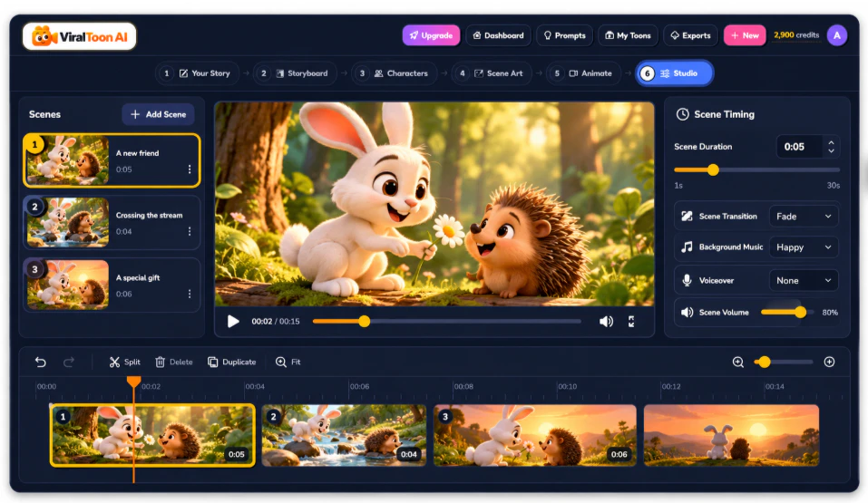Open the Prompts page
The image size is (868, 503).
(565, 35)
